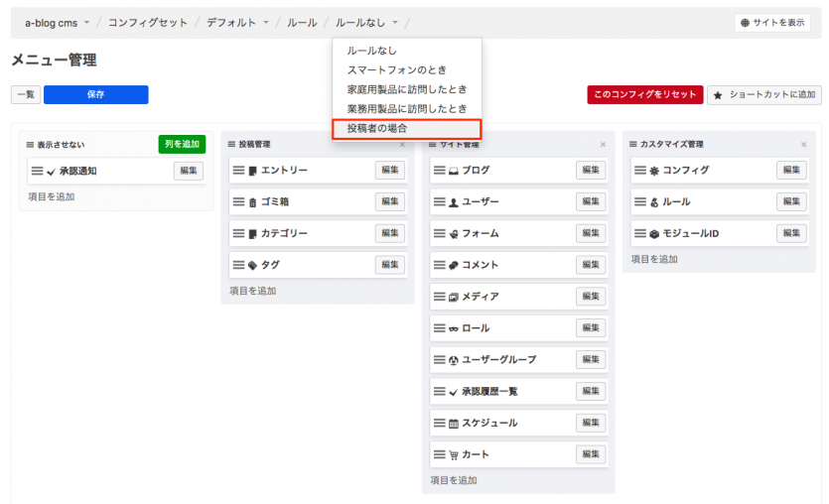The width and height of the screenshot is (829, 504).
Task: Click the gear icon beside コンフィグ
Action: point(653,171)
